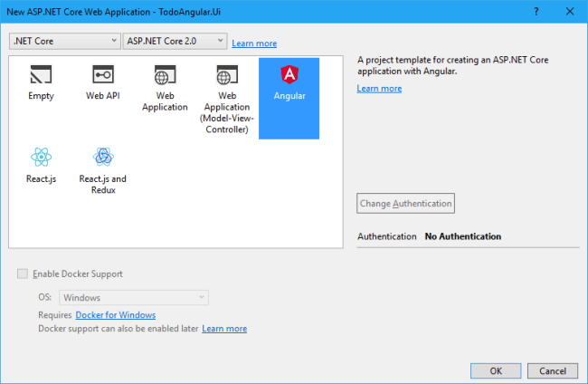Open Learn more link under template description

pyautogui.click(x=379, y=89)
